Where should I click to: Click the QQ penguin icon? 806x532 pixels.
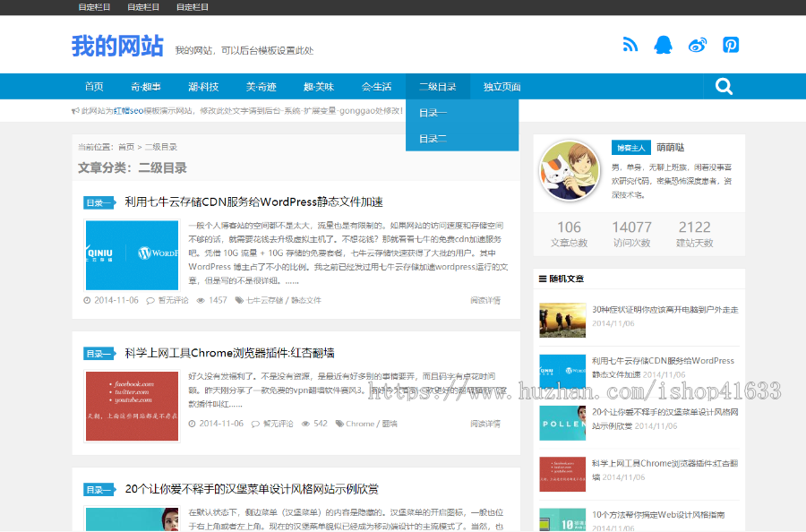click(x=663, y=45)
